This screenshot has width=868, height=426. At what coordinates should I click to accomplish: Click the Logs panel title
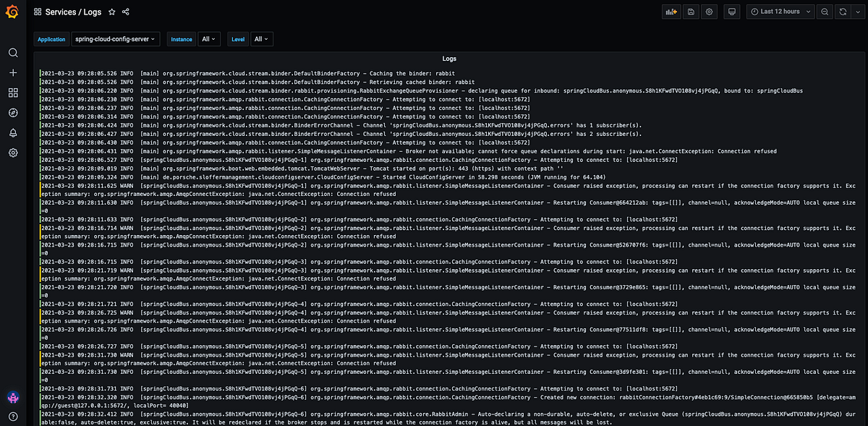448,58
